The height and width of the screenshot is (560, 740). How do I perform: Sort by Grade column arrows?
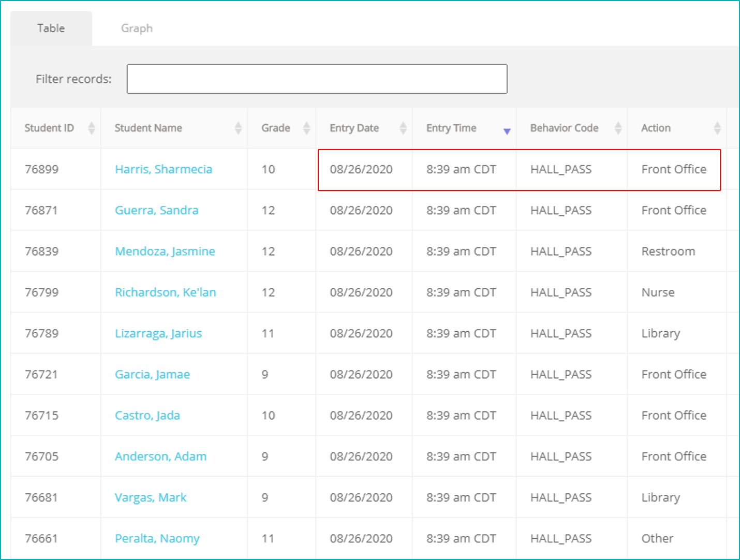coord(306,128)
